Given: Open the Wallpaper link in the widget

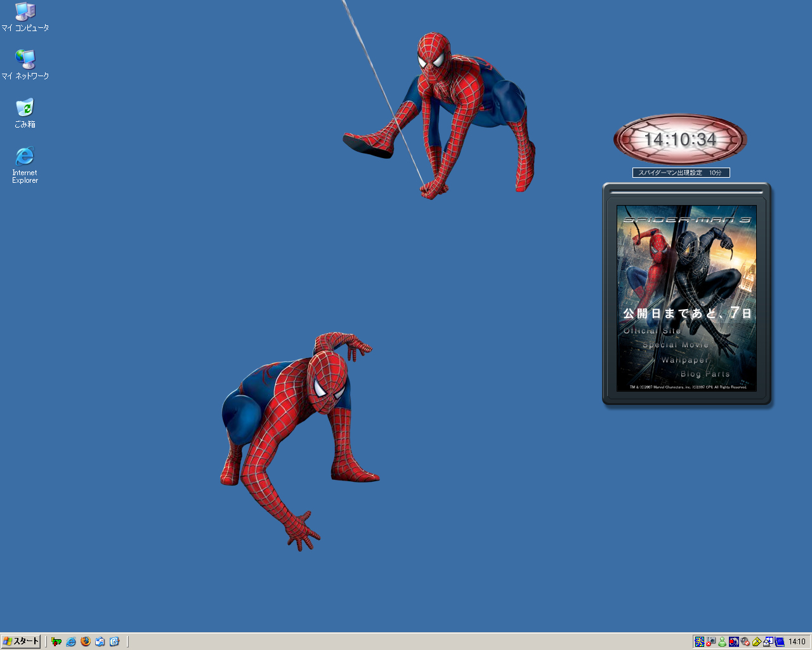Looking at the screenshot, I should point(685,360).
